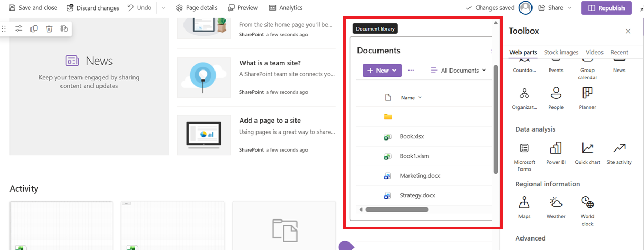The height and width of the screenshot is (250, 644).
Task: Click the Word icon beside Marketing.docx
Action: 387,176
